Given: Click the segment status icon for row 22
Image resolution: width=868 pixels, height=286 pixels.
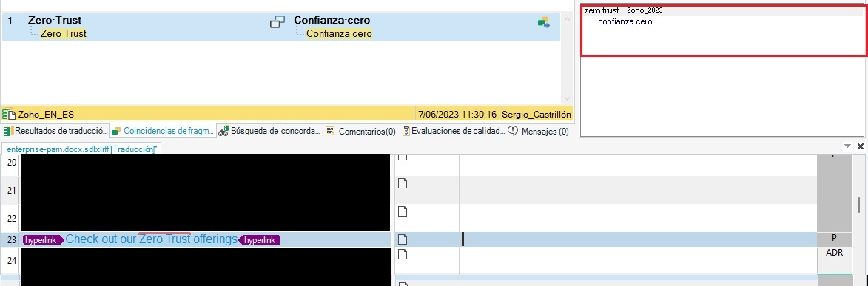Looking at the screenshot, I should pyautogui.click(x=403, y=211).
